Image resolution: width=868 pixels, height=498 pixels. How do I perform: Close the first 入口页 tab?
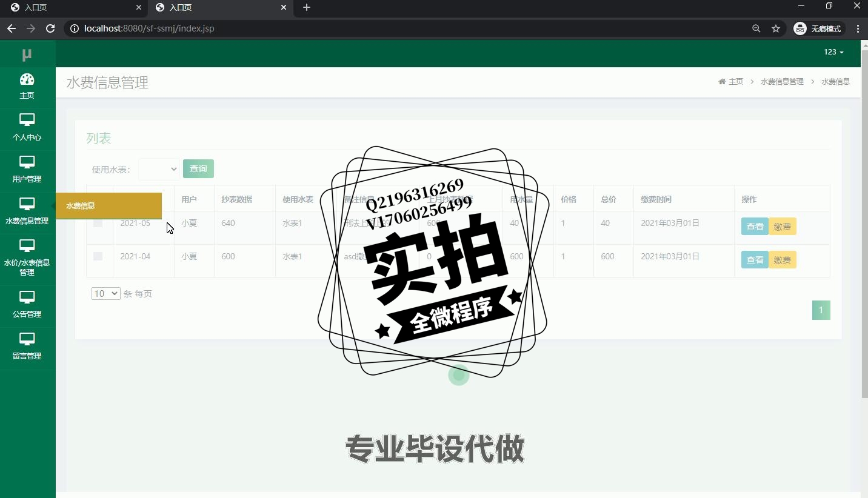tap(139, 7)
